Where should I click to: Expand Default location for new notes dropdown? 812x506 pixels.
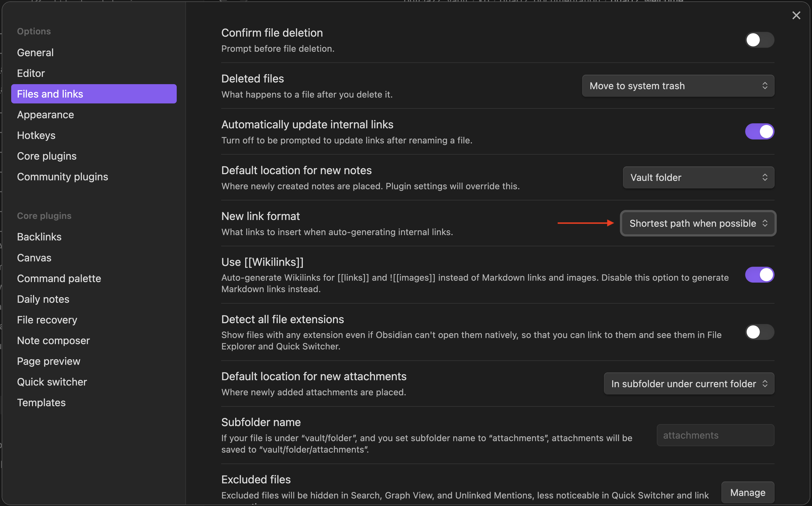coord(698,177)
